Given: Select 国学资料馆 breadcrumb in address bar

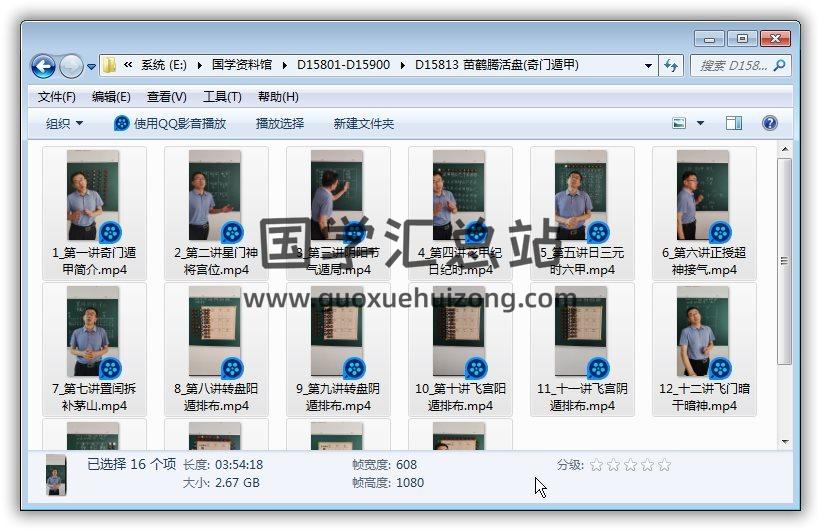Looking at the screenshot, I should pyautogui.click(x=241, y=65).
